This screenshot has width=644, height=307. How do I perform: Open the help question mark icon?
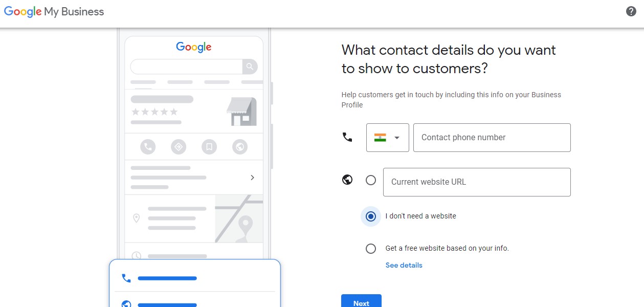(x=631, y=11)
